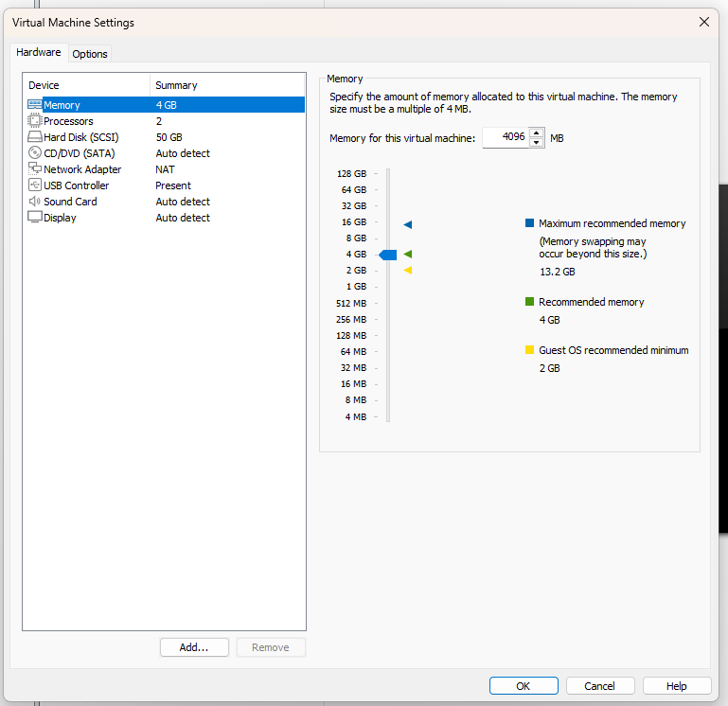Select Hard Disk (SCSI) device
Screen dimensions: 728x706
point(166,137)
